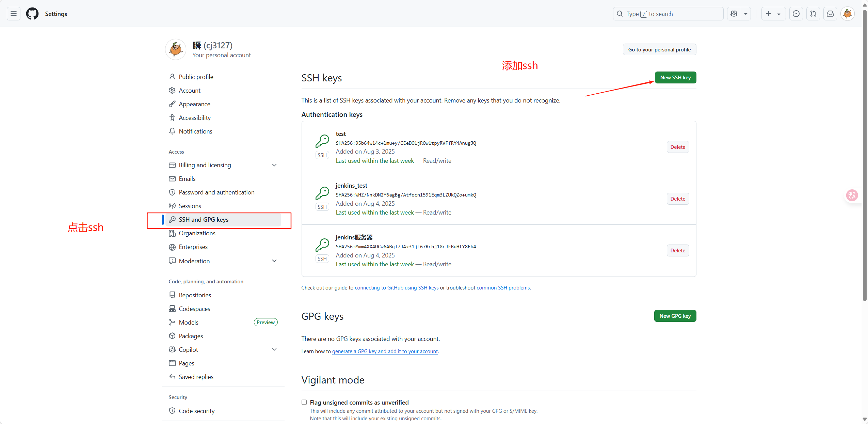Click the Codespaces icon in sidebar
This screenshot has width=868, height=424.
click(x=172, y=309)
